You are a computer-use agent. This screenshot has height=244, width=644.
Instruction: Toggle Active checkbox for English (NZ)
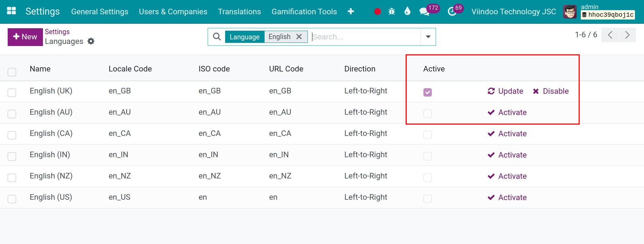tap(428, 177)
